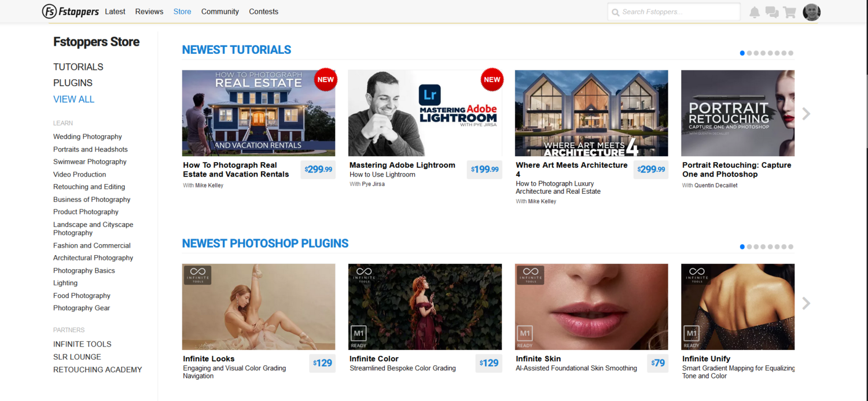Open RETOUCHING ACADEMY partner link
This screenshot has width=868, height=401.
(98, 370)
